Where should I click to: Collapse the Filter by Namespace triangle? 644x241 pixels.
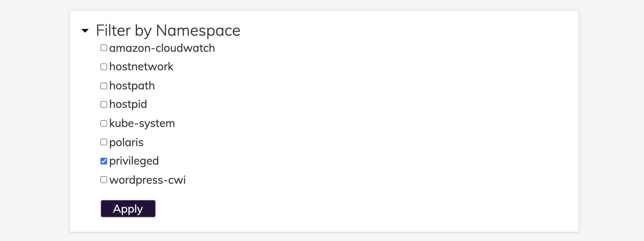[x=85, y=31]
